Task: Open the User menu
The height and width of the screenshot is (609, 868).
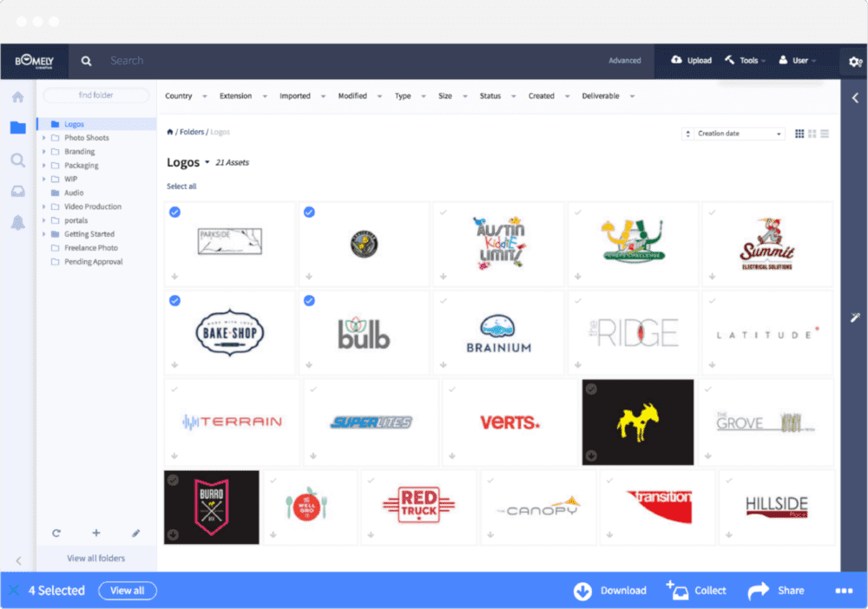Action: pyautogui.click(x=799, y=61)
